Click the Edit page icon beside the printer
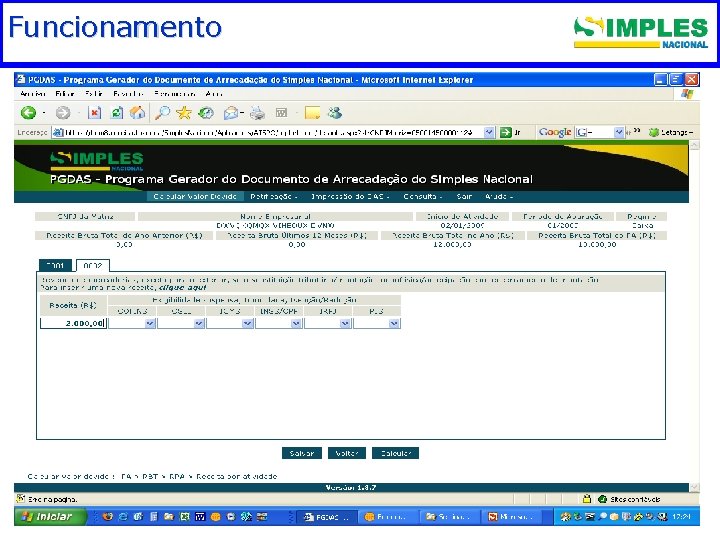Viewport: 720px width, 540px height. [x=281, y=112]
